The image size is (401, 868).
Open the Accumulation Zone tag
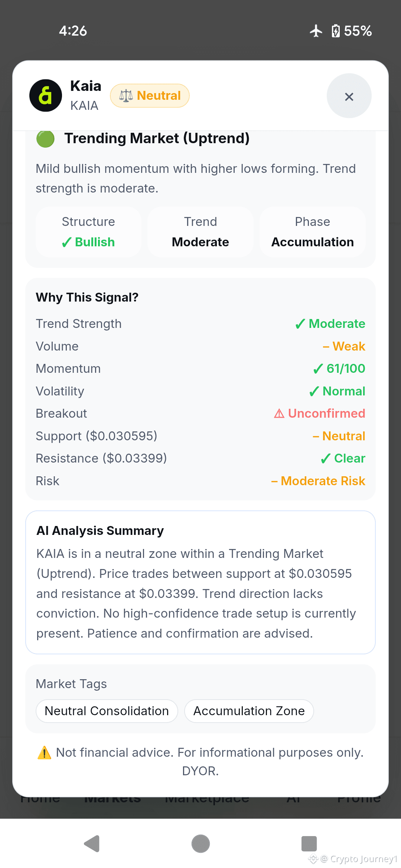[249, 711]
